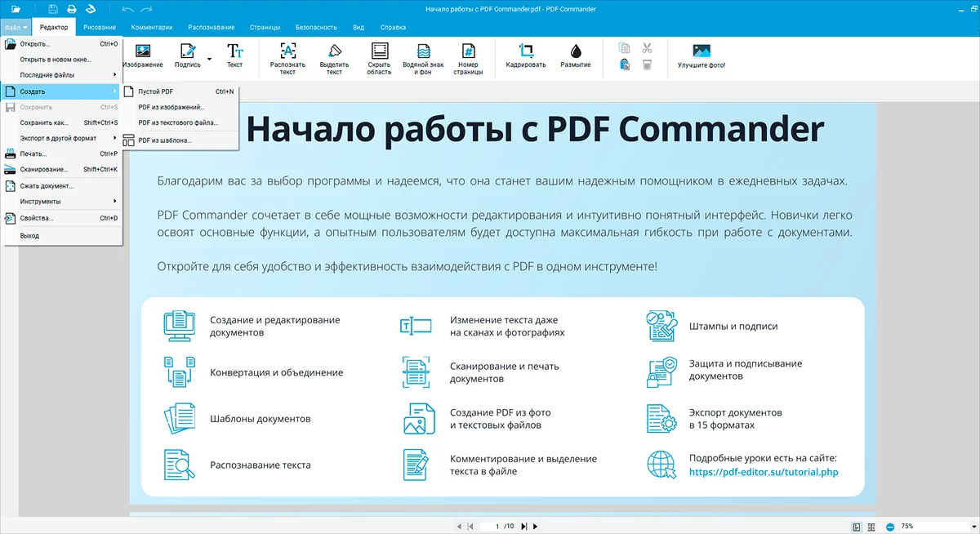
Task: Click the Улучшите фото! icon
Action: pos(702,57)
